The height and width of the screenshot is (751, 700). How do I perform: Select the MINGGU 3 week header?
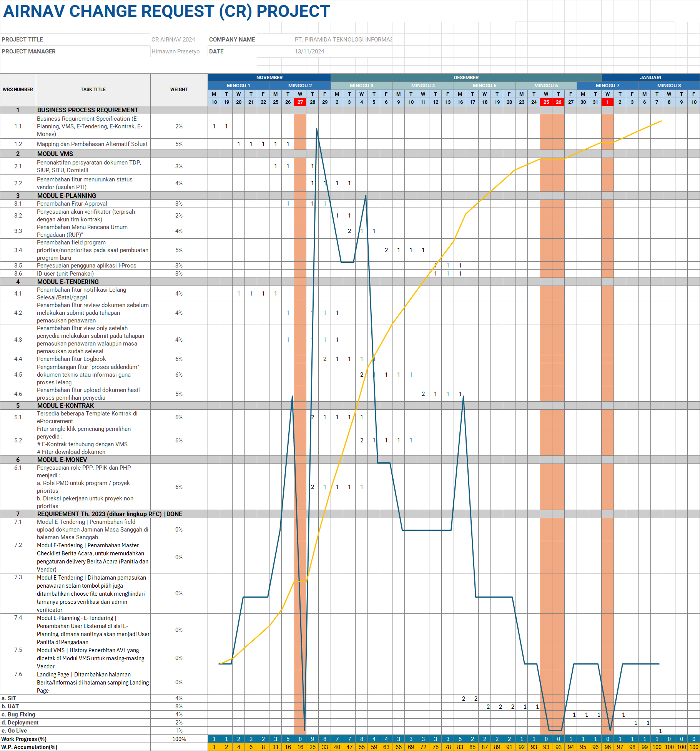[361, 86]
